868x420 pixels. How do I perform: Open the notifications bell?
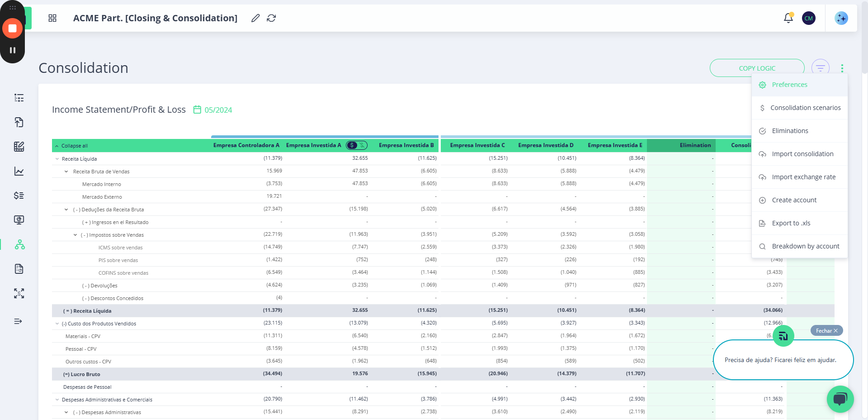click(788, 18)
